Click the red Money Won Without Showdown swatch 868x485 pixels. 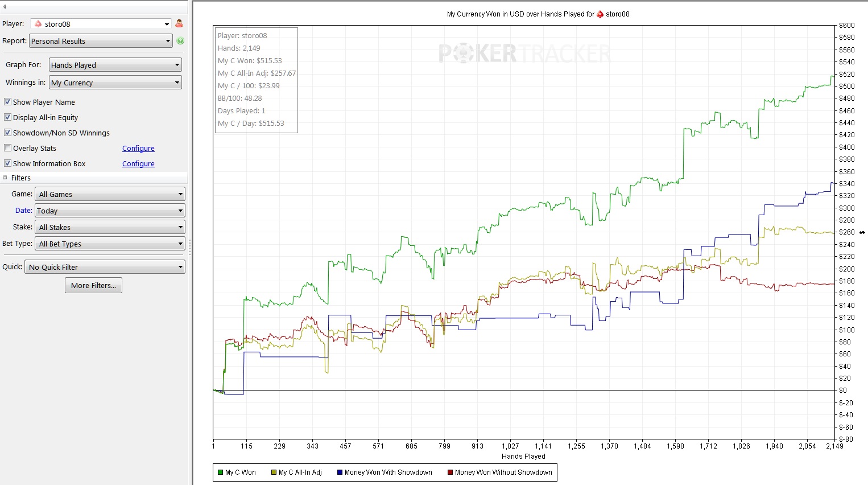tap(450, 472)
